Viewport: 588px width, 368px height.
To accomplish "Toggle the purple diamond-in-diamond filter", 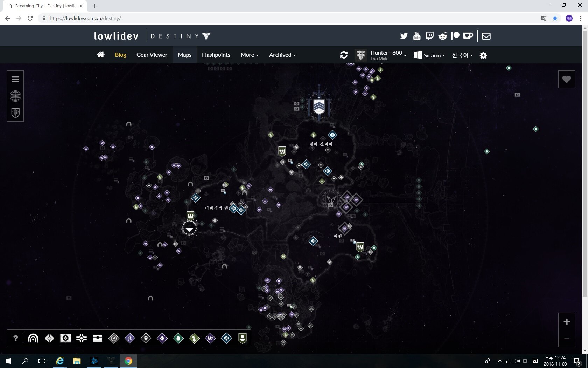I will coord(162,338).
